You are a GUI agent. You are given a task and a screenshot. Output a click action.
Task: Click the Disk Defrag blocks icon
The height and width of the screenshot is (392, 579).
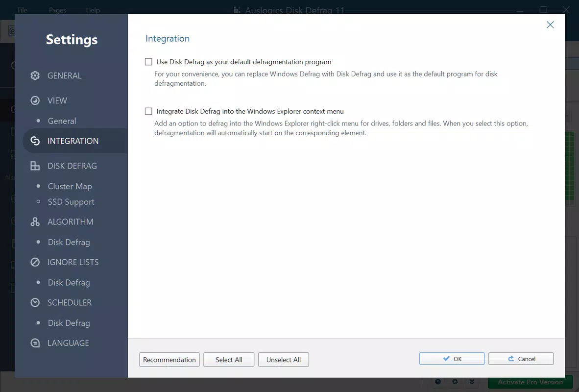click(x=35, y=166)
